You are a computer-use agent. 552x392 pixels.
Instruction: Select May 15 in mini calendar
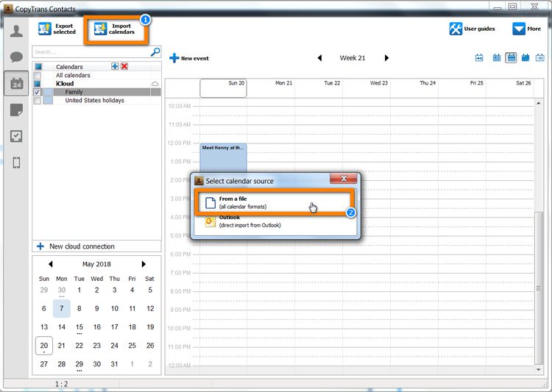pos(79,327)
